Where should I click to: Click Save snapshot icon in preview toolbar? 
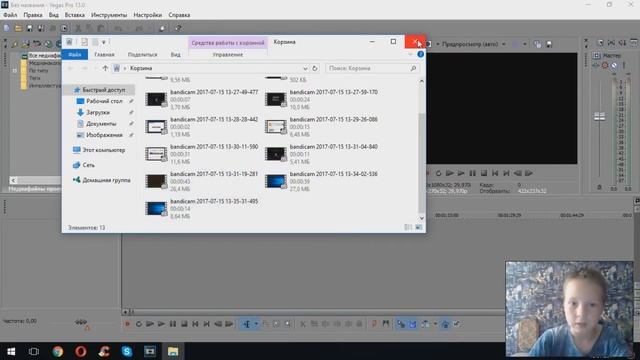pos(549,44)
